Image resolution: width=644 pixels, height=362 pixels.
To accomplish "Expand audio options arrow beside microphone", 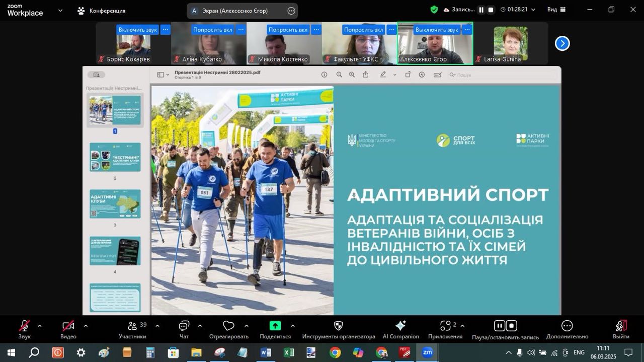I will pyautogui.click(x=40, y=325).
